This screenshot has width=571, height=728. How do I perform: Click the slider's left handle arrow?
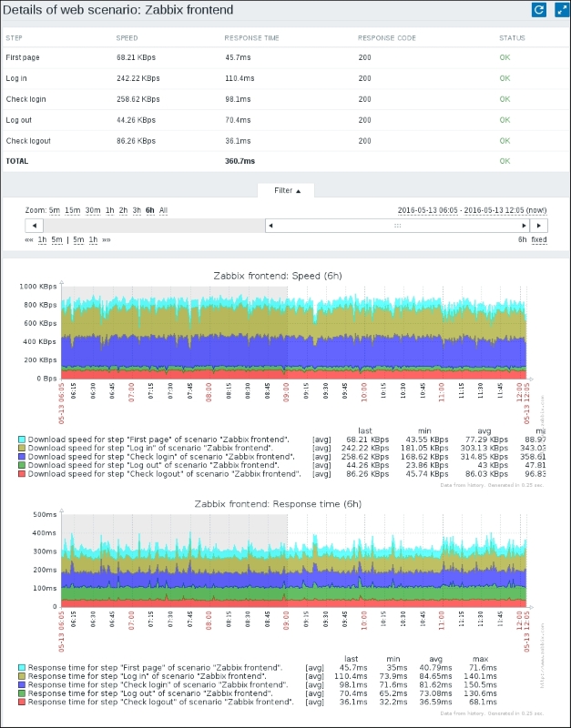270,225
